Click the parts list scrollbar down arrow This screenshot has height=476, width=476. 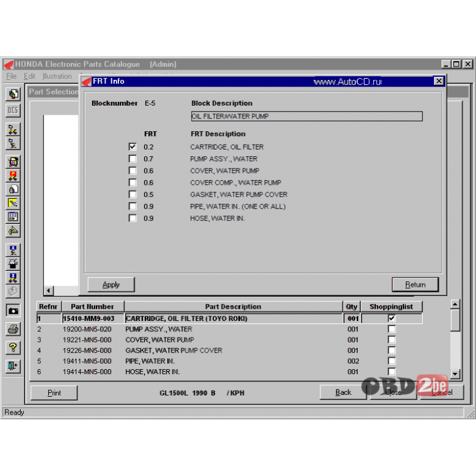(455, 373)
